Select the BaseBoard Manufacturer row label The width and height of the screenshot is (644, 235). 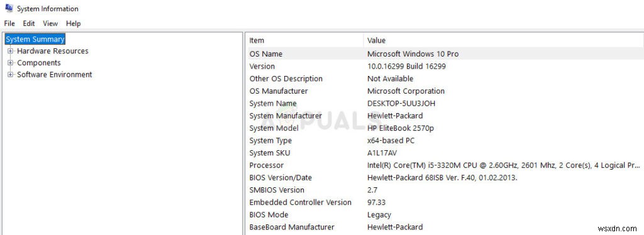pos(292,227)
